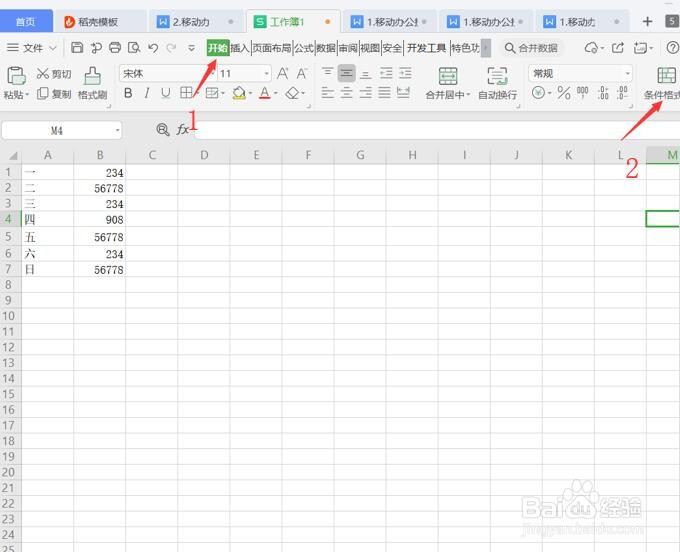Activate the Format Painter 格式刷

coord(92,83)
